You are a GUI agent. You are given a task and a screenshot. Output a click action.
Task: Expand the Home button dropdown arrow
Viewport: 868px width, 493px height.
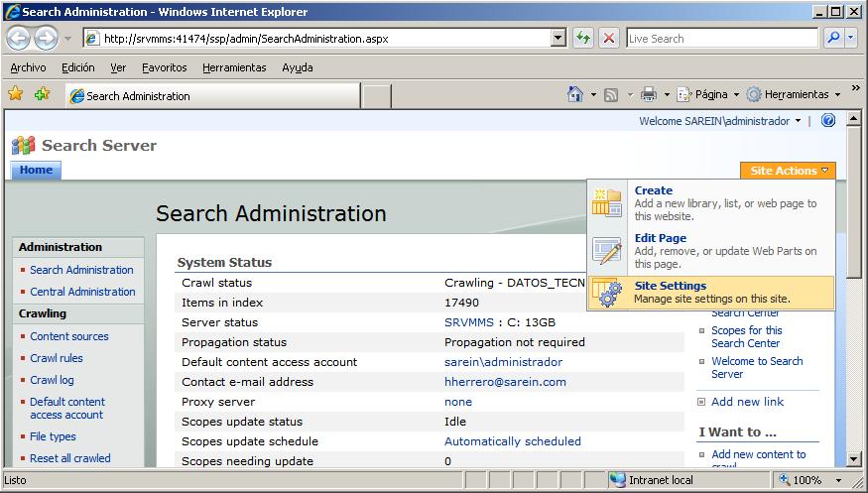pos(593,94)
